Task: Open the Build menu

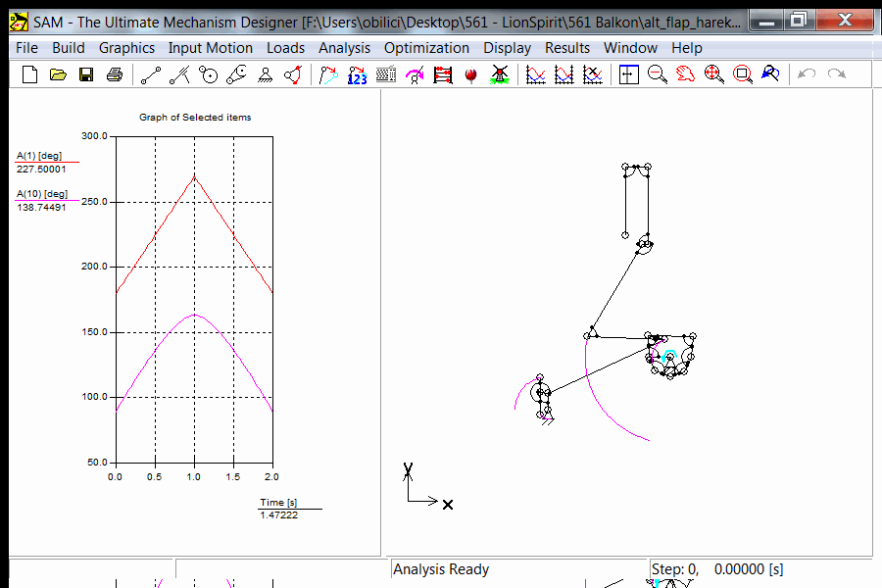Action: (69, 47)
